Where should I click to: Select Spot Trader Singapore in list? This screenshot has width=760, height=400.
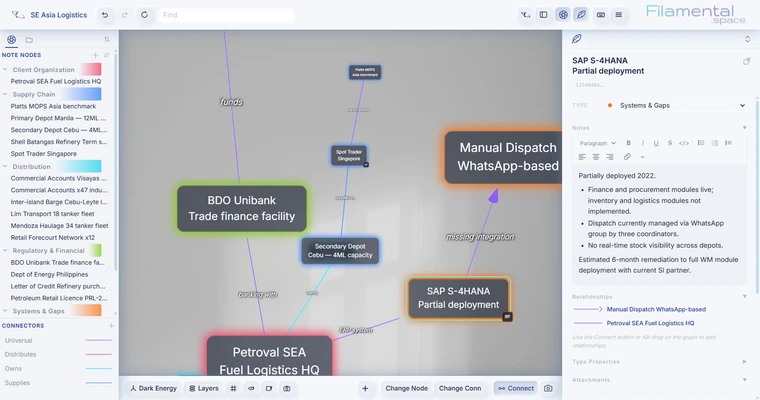coord(44,154)
